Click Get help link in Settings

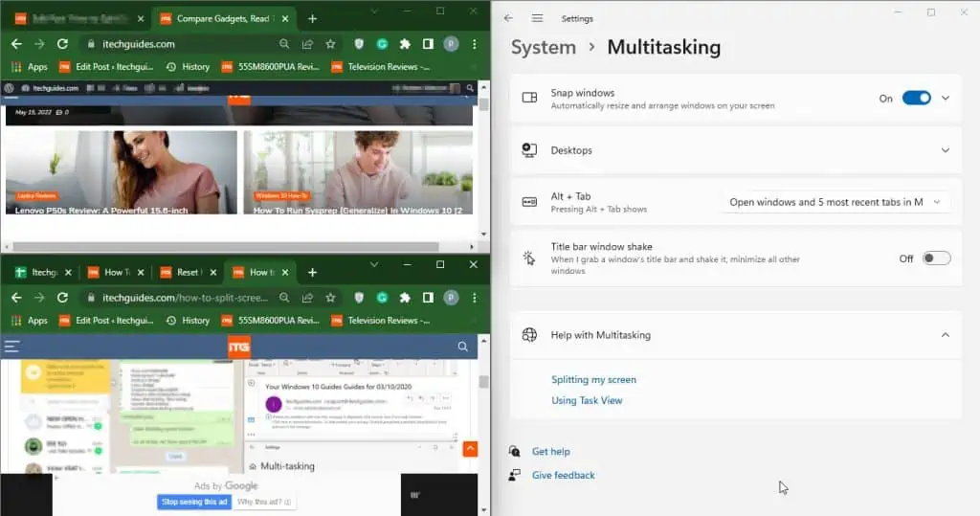(x=550, y=451)
